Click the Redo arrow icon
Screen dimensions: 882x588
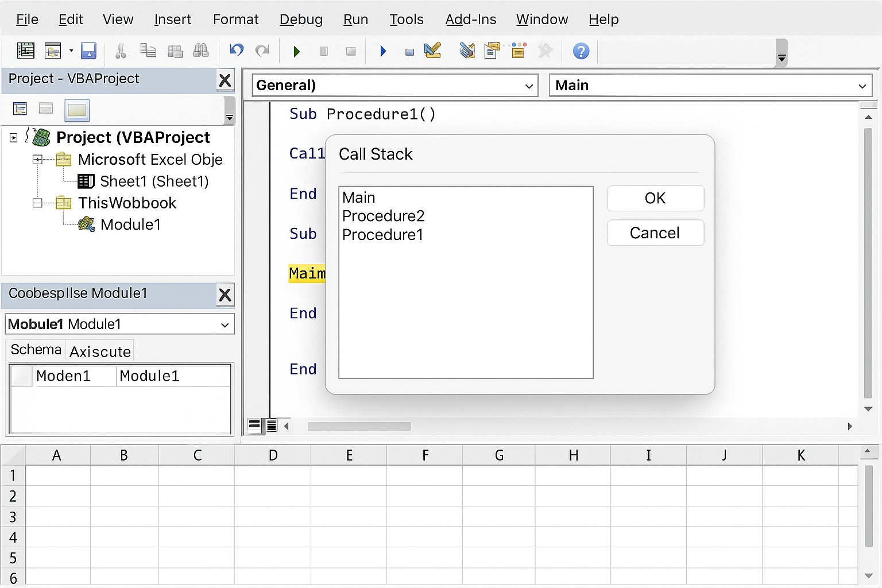point(262,51)
